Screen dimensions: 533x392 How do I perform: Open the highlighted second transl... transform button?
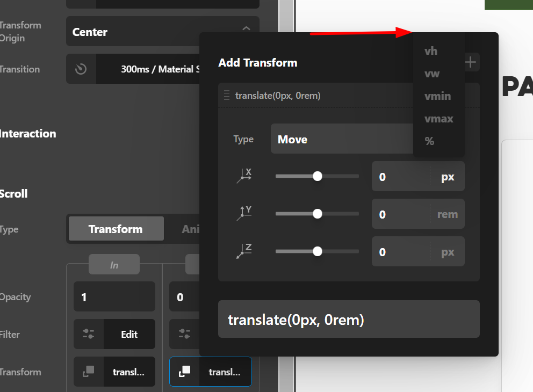click(x=225, y=372)
